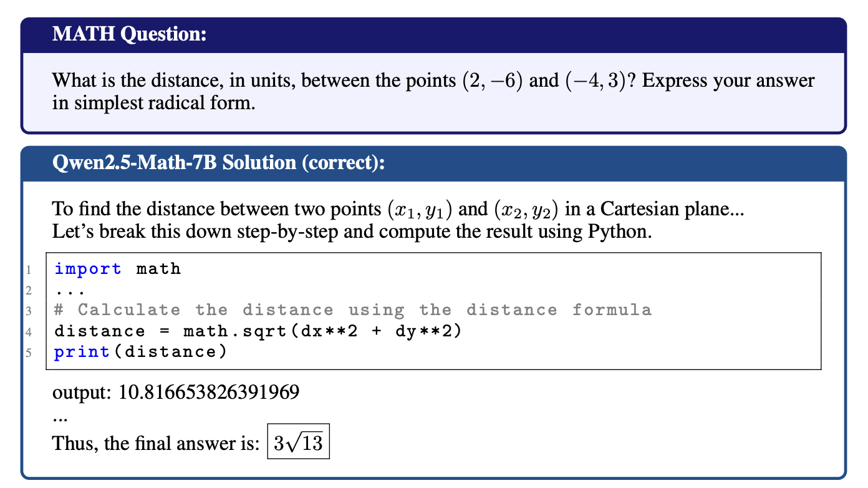Image resolution: width=868 pixels, height=488 pixels.
Task: Click line number 3 in code listing
Action: click(x=29, y=311)
